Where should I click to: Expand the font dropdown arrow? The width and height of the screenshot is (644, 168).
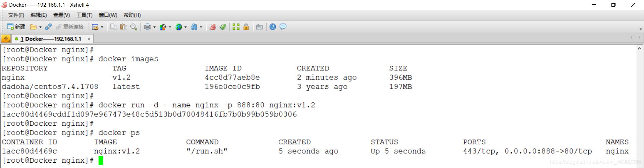(x=201, y=27)
